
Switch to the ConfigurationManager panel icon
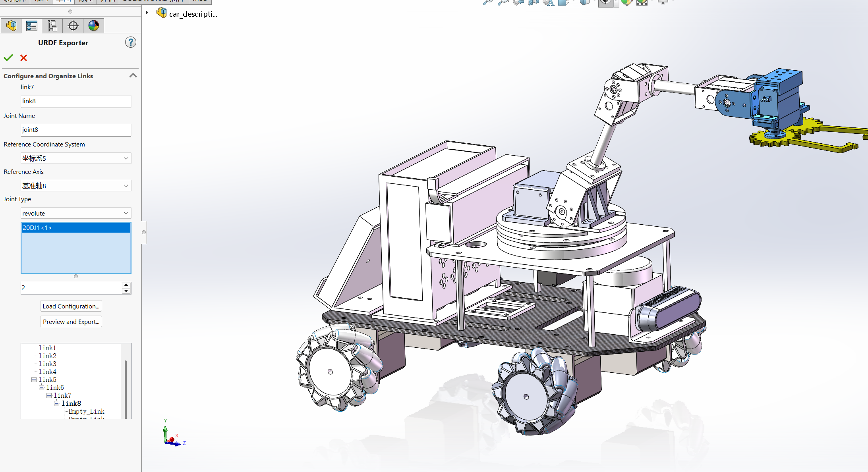tap(52, 25)
